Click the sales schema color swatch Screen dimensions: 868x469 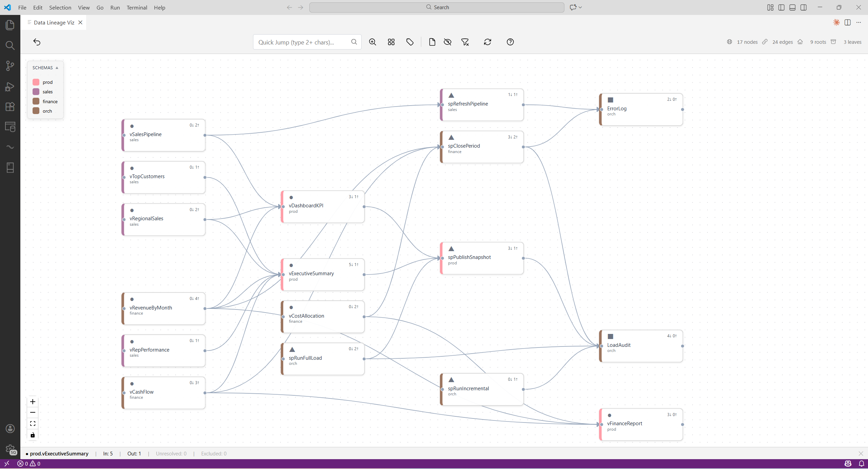pos(36,92)
